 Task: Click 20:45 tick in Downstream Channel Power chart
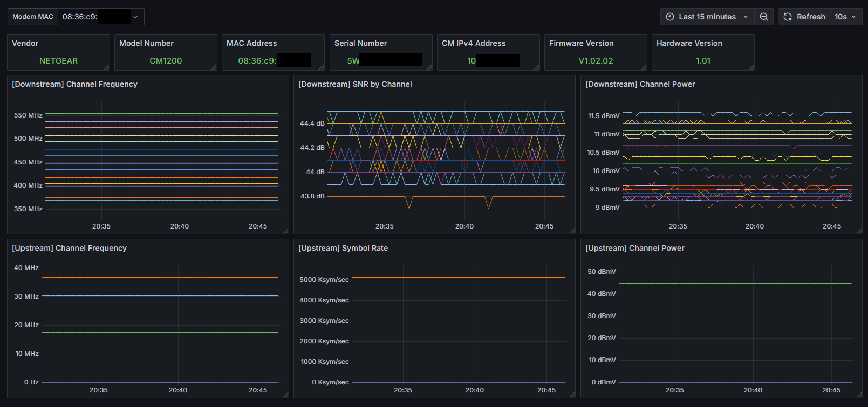coord(832,226)
